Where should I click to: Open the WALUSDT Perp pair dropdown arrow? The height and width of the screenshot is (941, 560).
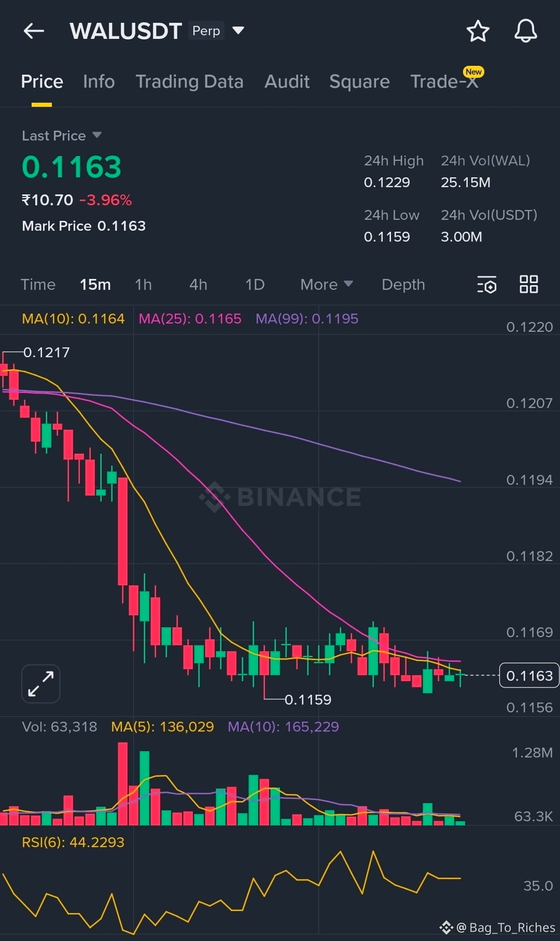click(238, 31)
